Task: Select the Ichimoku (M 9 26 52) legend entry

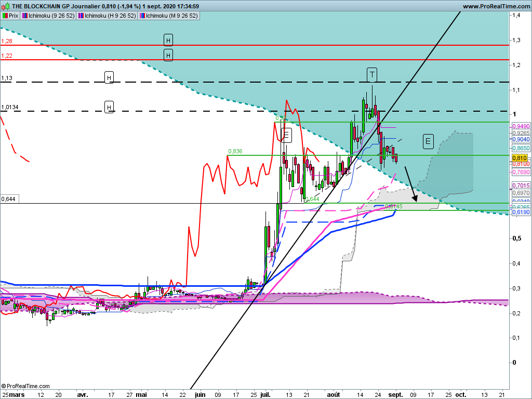Action: pyautogui.click(x=169, y=16)
